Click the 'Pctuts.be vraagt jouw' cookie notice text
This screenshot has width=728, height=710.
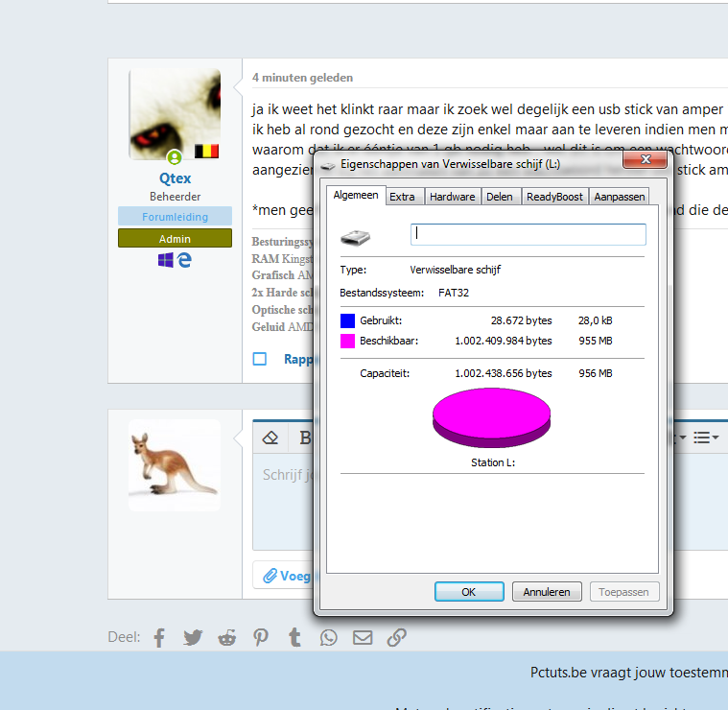click(x=598, y=673)
